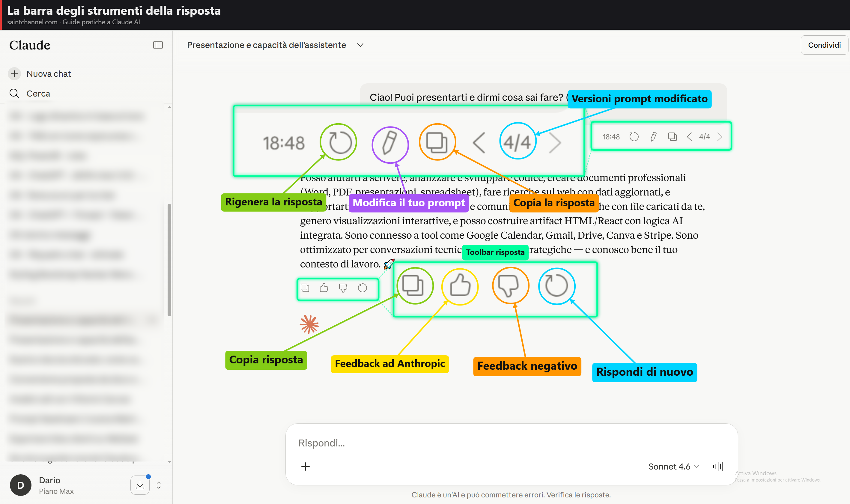This screenshot has width=850, height=504.
Task: Expand the Dario account menu arrows
Action: (x=159, y=485)
